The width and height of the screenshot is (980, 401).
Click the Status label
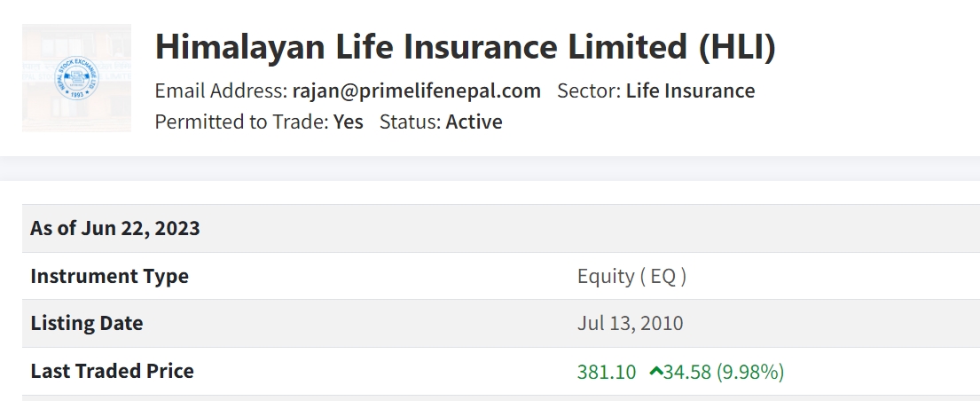[410, 122]
